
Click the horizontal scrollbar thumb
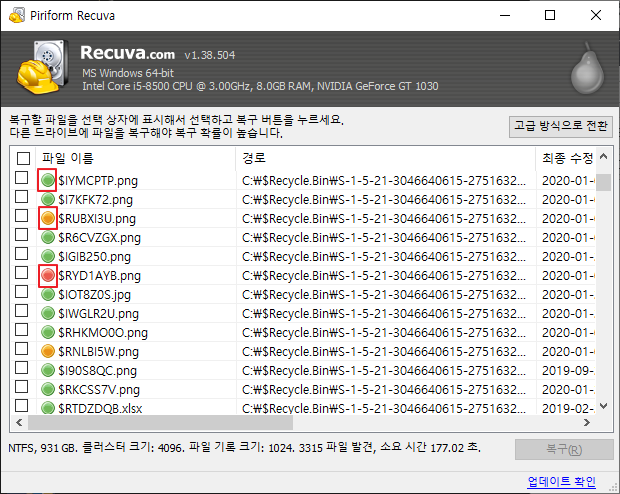[160, 422]
